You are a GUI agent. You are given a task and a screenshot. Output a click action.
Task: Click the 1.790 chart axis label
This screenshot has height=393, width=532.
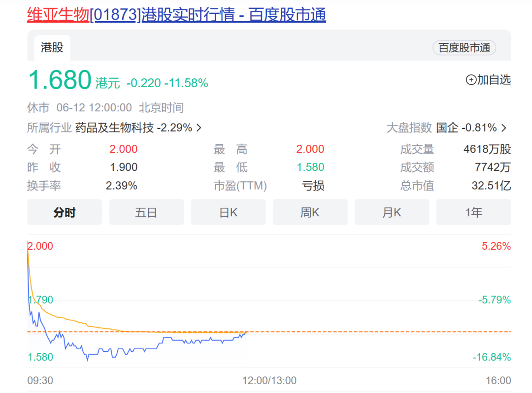click(x=41, y=300)
